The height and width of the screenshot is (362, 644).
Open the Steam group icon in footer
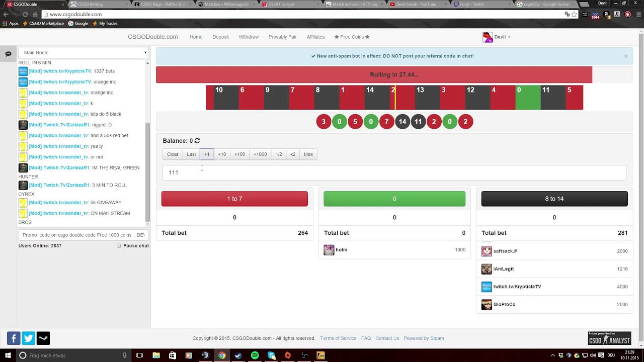pos(43,338)
